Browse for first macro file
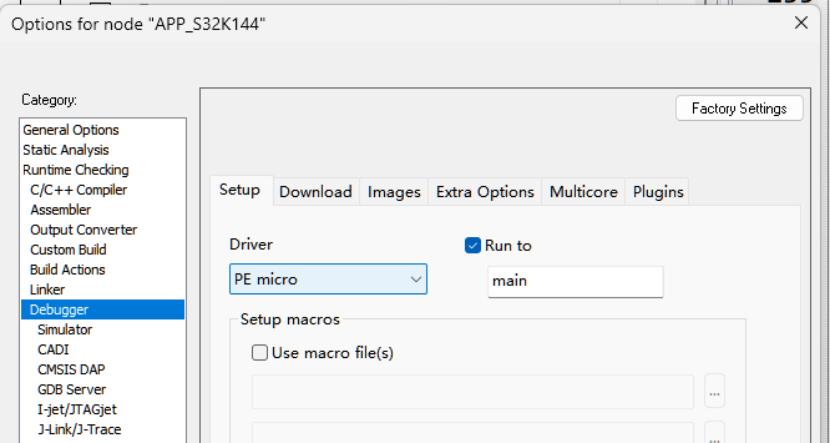 pos(714,393)
